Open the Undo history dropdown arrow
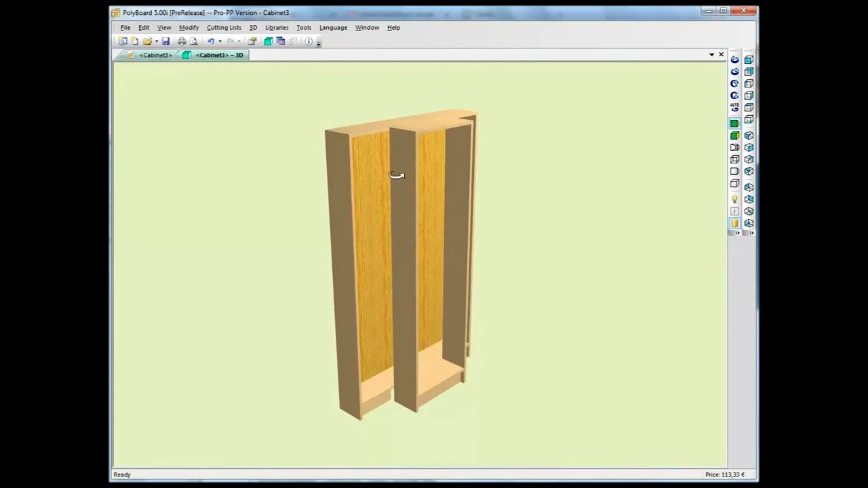 [x=220, y=41]
